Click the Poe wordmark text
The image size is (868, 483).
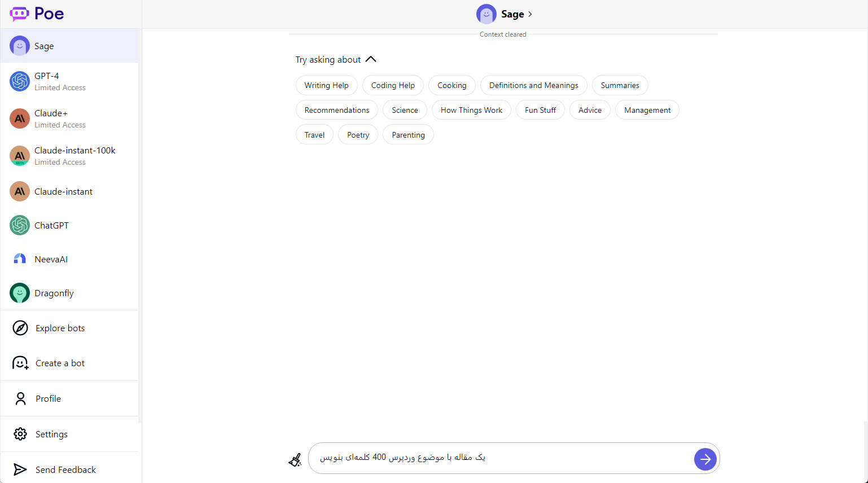(x=49, y=14)
